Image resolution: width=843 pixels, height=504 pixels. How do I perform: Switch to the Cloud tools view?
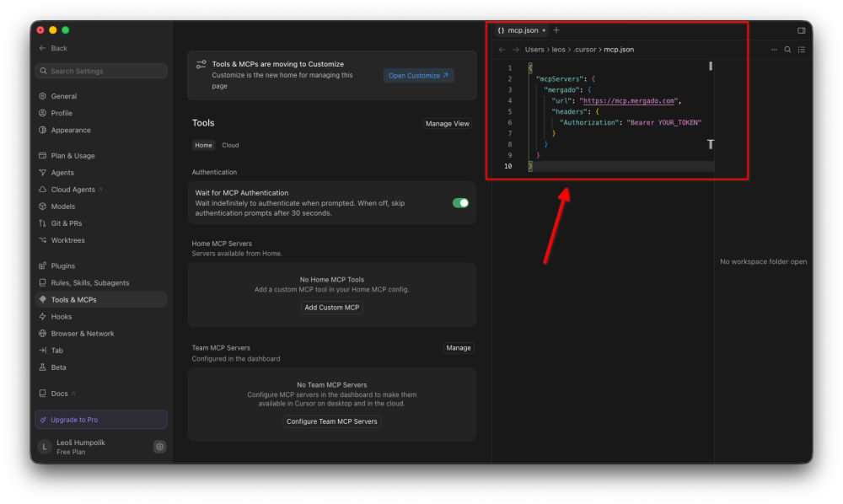coord(230,145)
